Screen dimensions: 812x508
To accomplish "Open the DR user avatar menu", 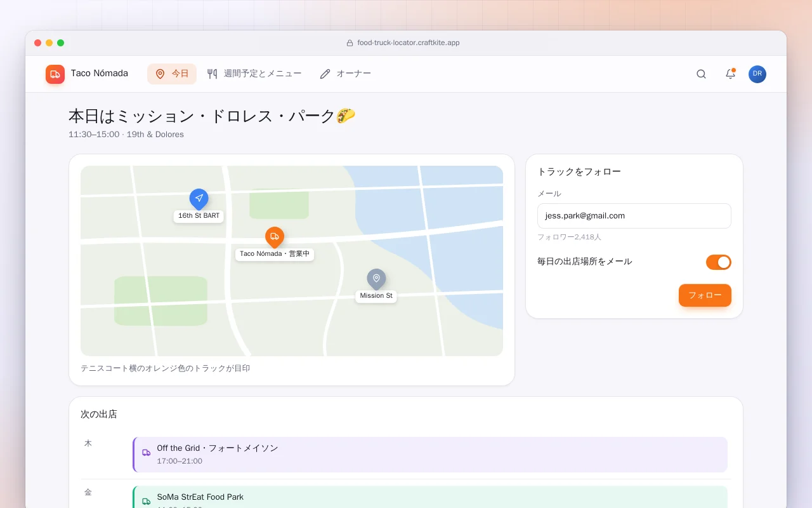I will click(757, 74).
